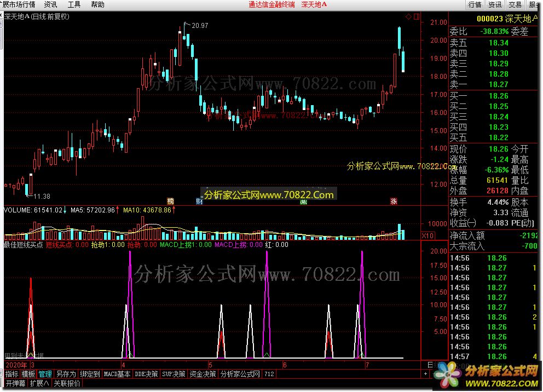
Task: Click the plus button right of indicator tabs
Action: click(426, 374)
